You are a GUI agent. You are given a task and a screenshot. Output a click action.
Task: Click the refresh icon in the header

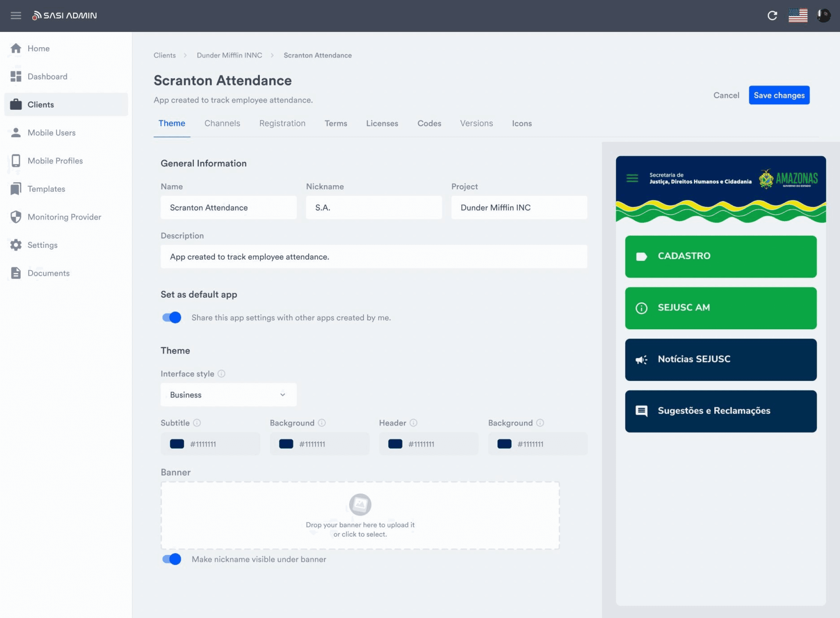(x=772, y=15)
